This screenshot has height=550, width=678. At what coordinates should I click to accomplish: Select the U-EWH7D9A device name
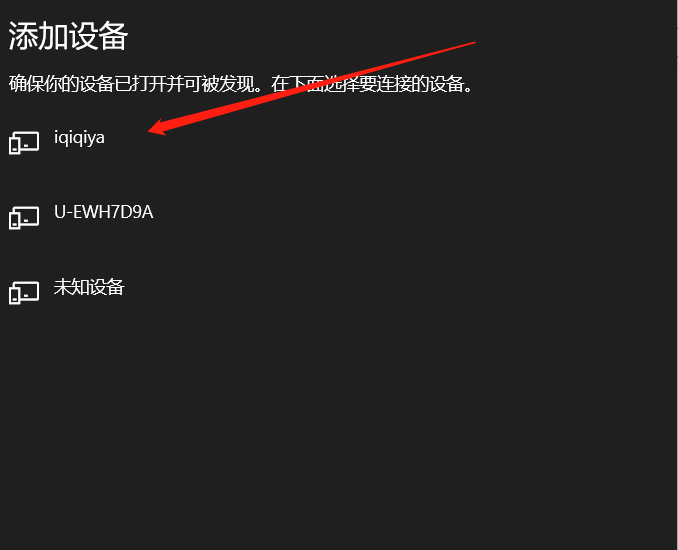[x=103, y=212]
